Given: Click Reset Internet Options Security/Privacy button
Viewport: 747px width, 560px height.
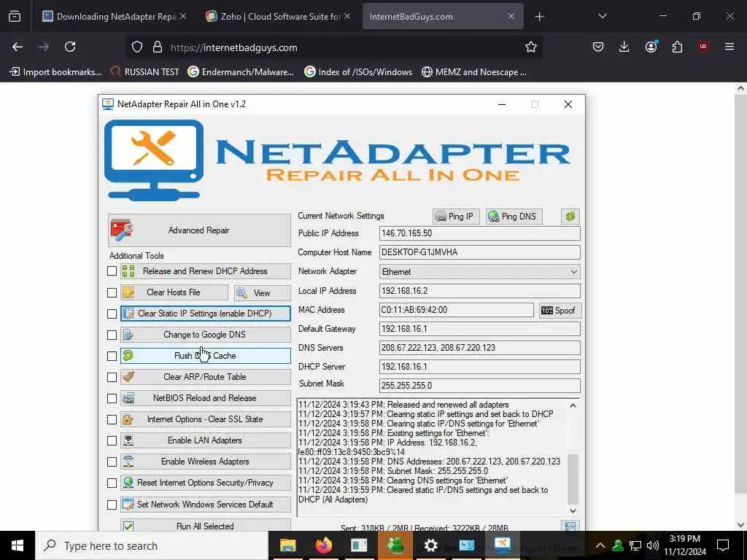Looking at the screenshot, I should click(x=205, y=483).
